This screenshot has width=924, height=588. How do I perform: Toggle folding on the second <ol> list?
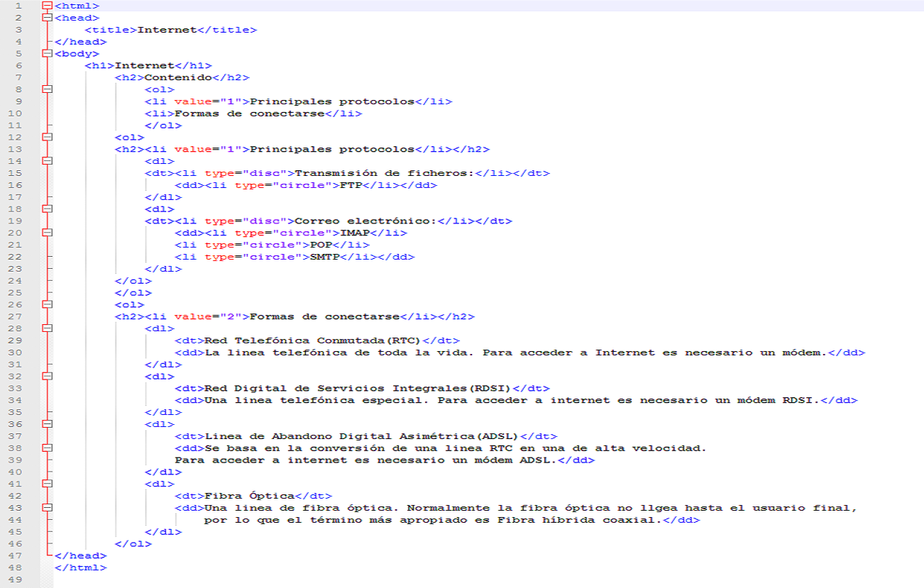tap(46, 137)
